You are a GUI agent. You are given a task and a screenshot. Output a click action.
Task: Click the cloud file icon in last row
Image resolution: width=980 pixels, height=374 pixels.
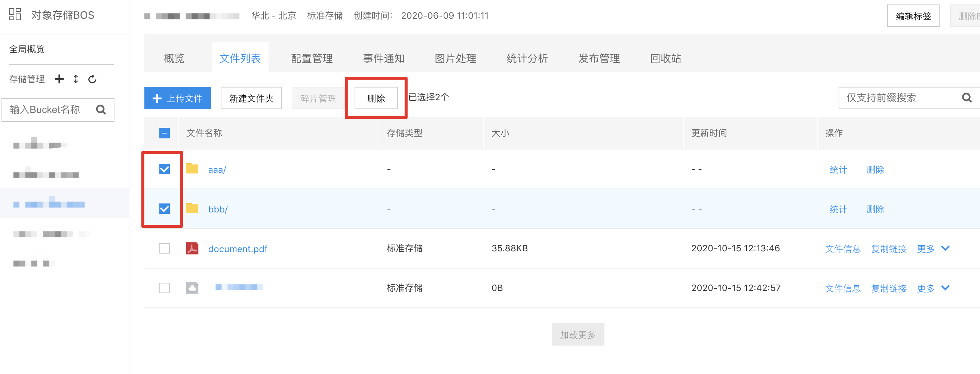[x=192, y=288]
